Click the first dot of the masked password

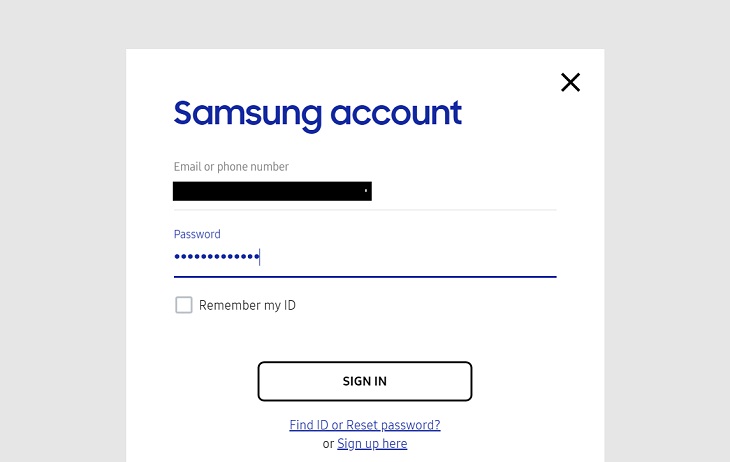[x=177, y=256]
